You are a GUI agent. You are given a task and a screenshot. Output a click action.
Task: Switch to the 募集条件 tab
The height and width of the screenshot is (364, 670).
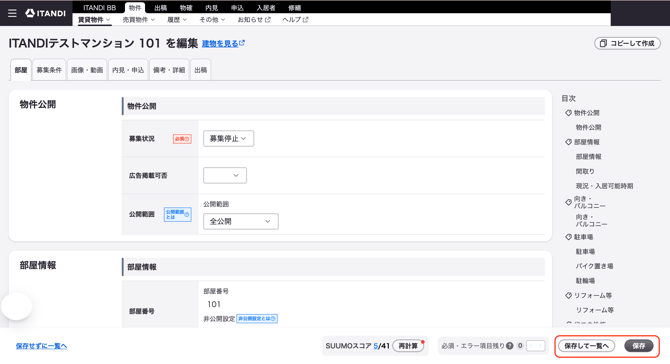tap(49, 70)
